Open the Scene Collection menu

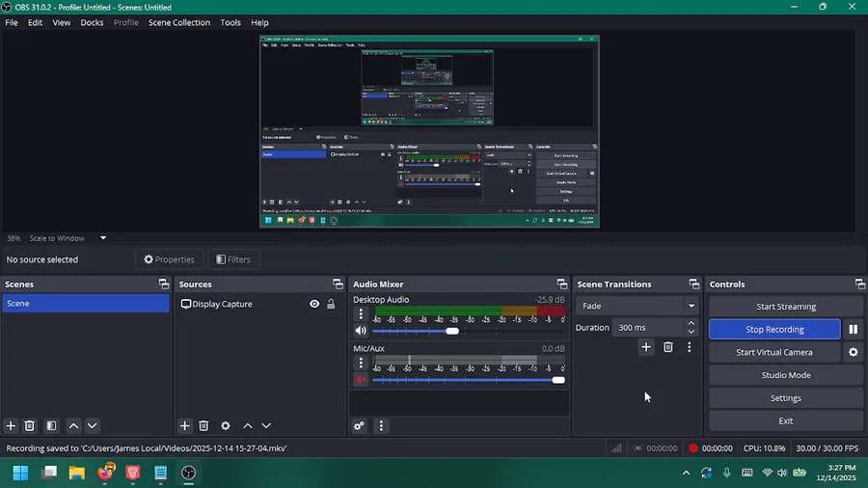[x=179, y=23]
